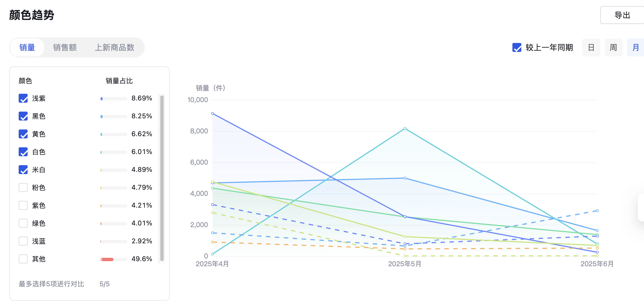This screenshot has height=303, width=644.
Task: Uncheck the 黑色 color checkbox
Action: (x=23, y=116)
